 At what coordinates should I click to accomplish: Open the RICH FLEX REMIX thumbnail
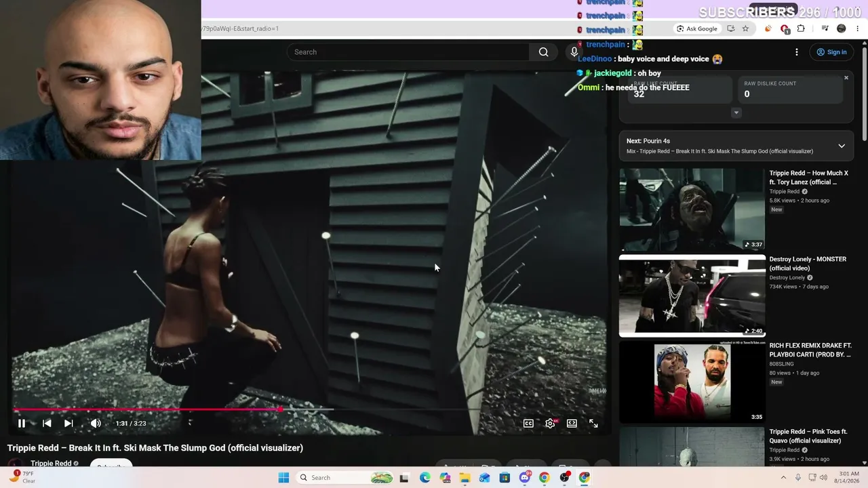point(692,382)
